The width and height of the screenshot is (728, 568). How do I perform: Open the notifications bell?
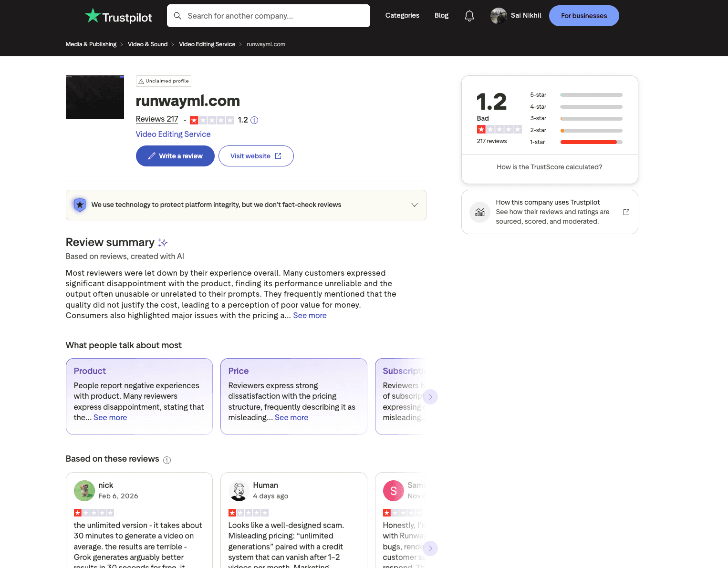point(469,16)
